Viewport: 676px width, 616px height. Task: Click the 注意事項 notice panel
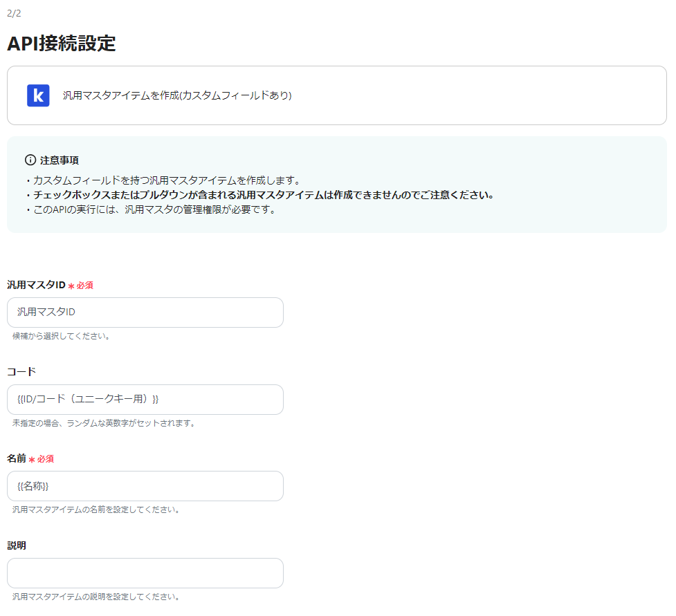pos(337,183)
